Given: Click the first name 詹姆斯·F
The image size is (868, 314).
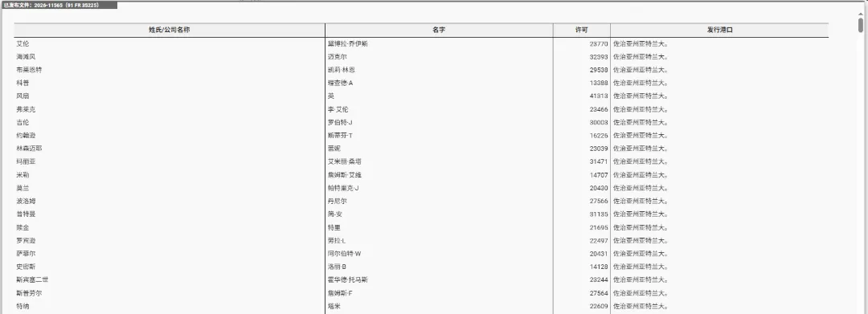Looking at the screenshot, I should tap(340, 294).
